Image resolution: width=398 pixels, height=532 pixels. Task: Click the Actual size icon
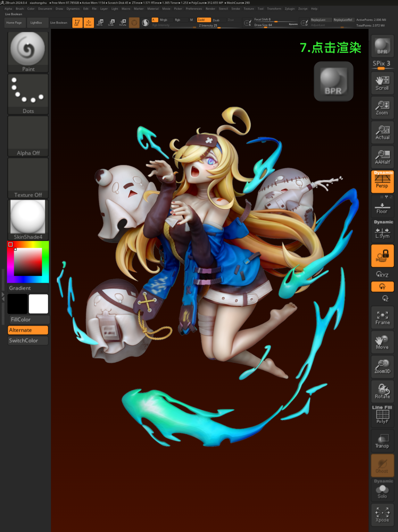(382, 133)
